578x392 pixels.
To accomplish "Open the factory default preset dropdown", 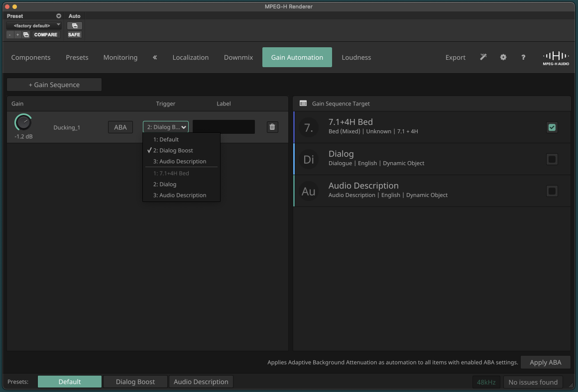I will pos(33,26).
